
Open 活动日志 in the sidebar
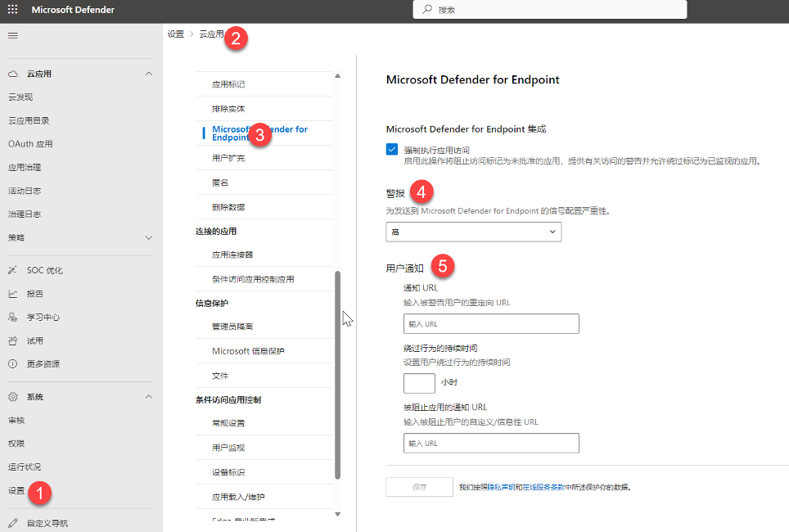(x=25, y=191)
